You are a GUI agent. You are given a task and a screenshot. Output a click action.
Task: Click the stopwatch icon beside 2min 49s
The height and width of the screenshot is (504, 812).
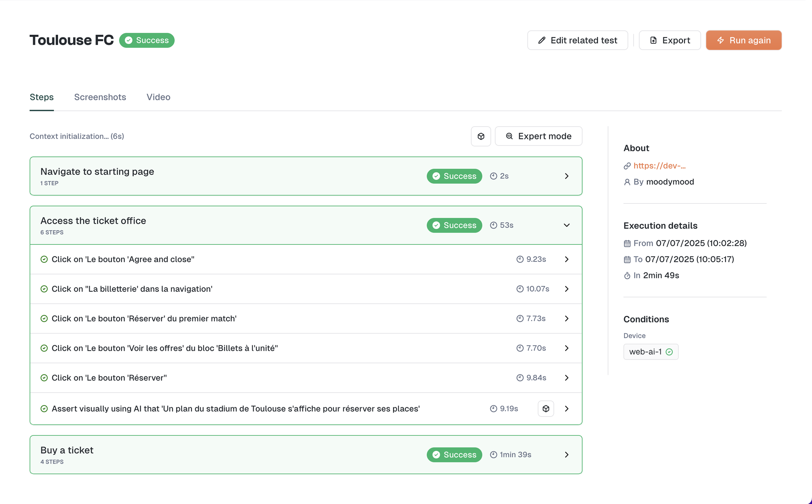click(x=627, y=276)
